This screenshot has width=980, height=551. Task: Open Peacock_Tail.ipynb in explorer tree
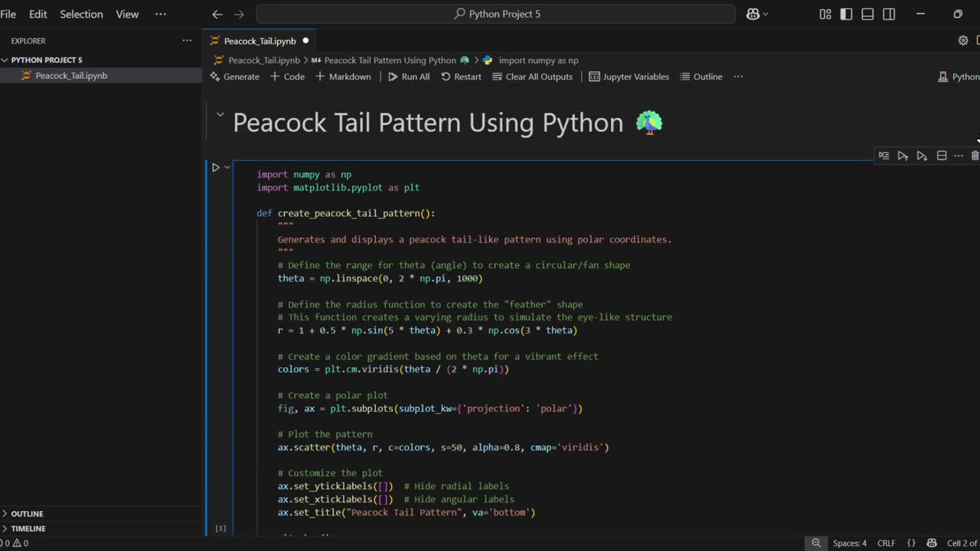[71, 76]
